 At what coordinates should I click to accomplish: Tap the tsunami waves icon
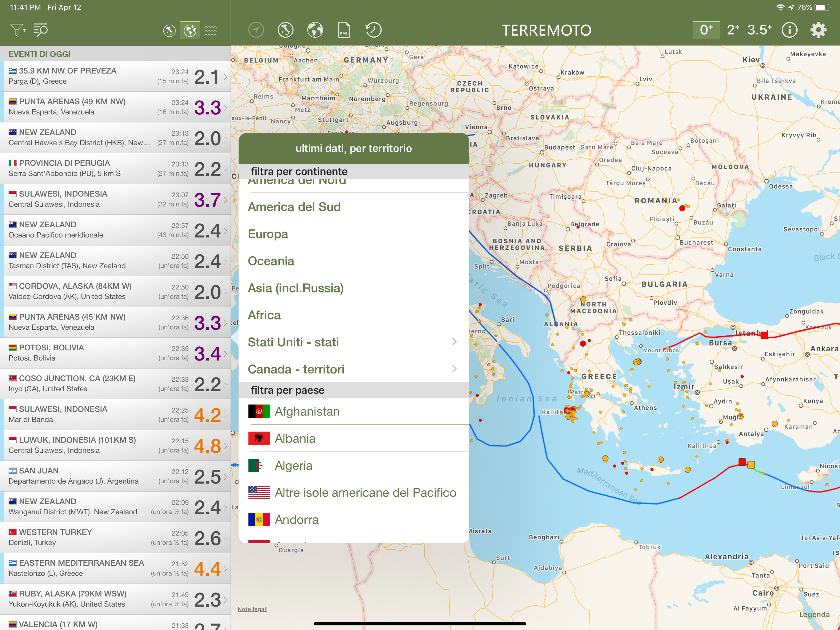(210, 30)
